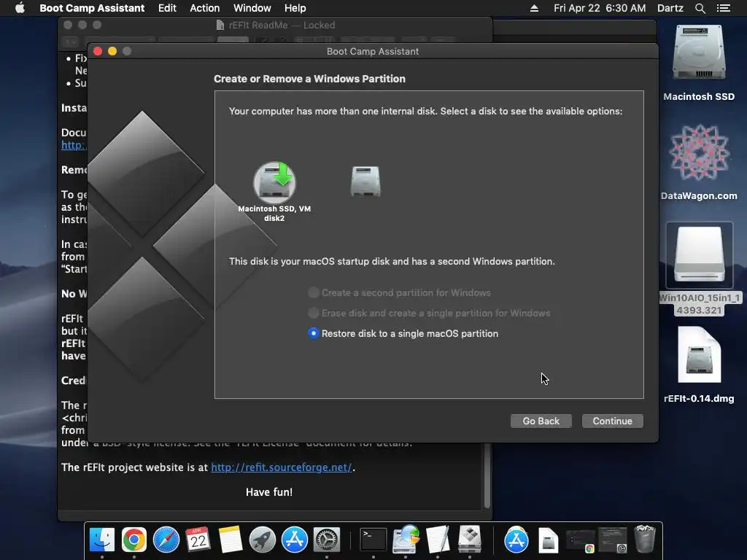Open the refit.sourceforge.net link in ReadMe

(281, 467)
